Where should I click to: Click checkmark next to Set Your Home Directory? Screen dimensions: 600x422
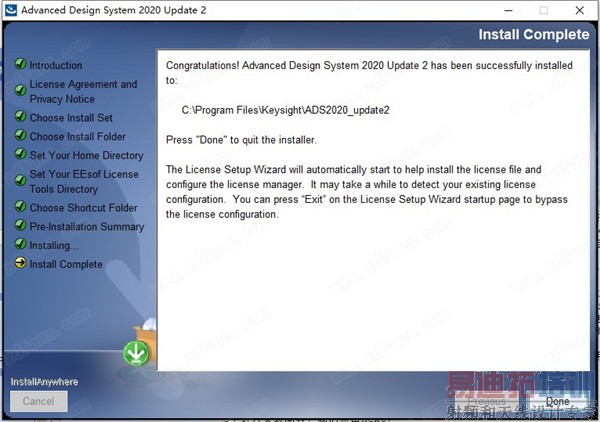[x=20, y=154]
